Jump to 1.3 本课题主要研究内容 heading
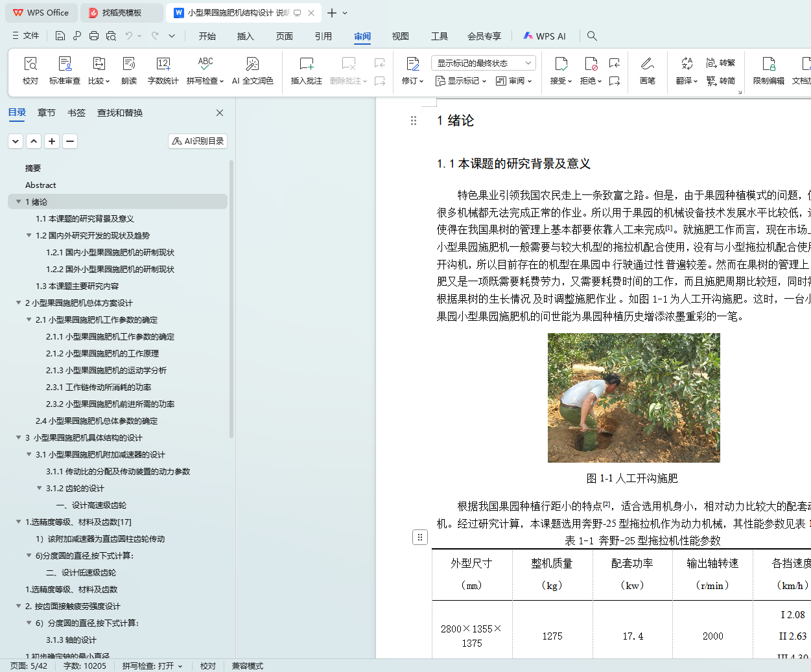 77,286
